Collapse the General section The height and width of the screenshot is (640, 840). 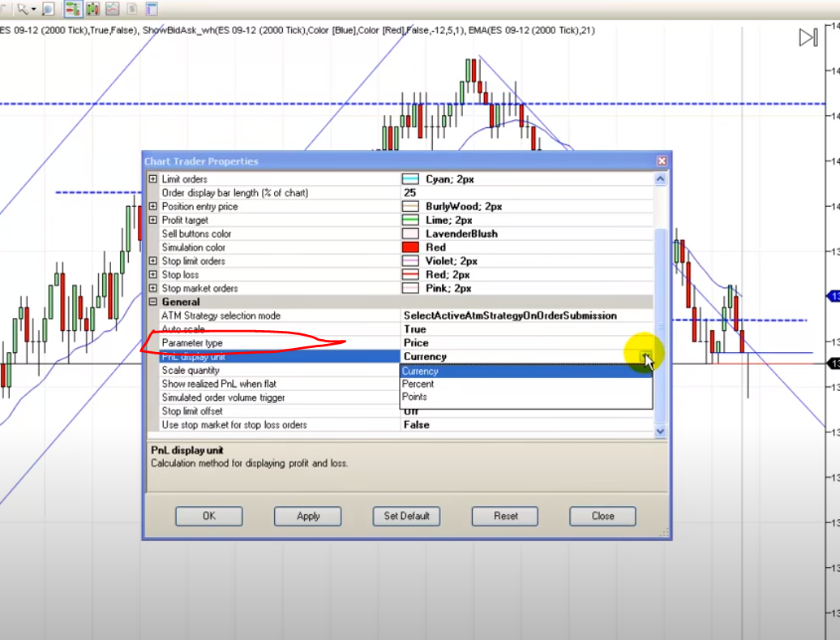[152, 301]
